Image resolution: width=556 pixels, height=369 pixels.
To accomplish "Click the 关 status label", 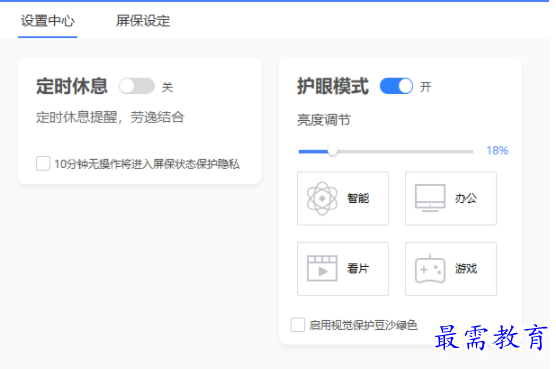I will coord(167,87).
